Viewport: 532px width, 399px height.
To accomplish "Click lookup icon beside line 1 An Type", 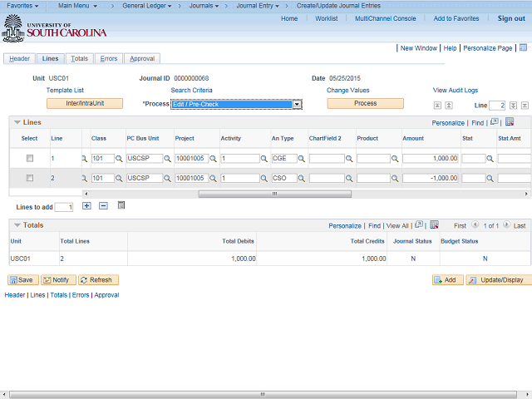I will [301, 158].
